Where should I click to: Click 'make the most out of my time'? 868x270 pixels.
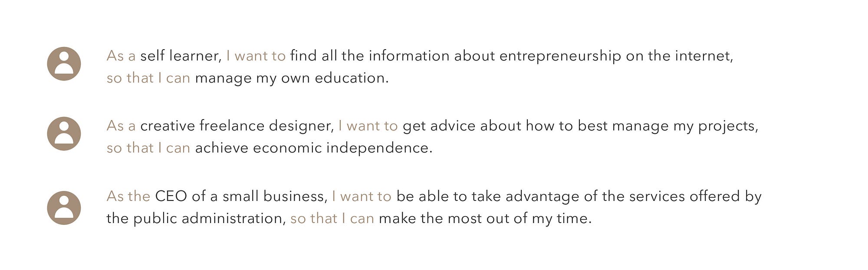point(485,219)
